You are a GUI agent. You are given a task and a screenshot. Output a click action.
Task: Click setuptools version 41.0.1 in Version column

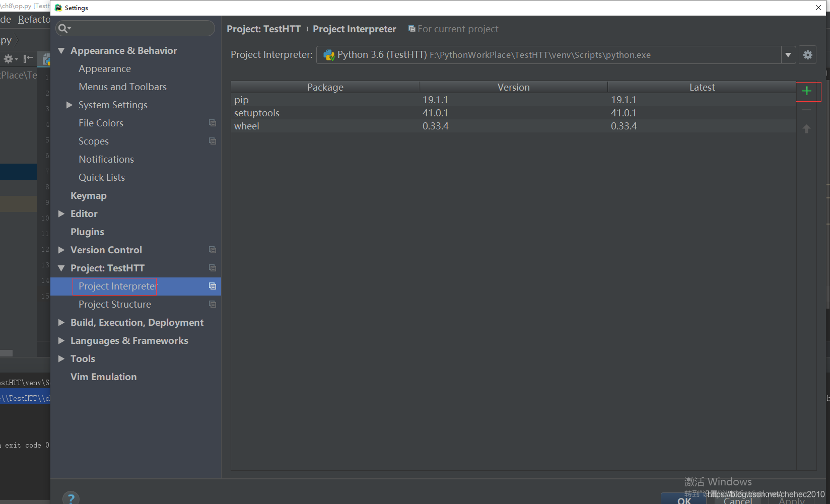(x=435, y=113)
